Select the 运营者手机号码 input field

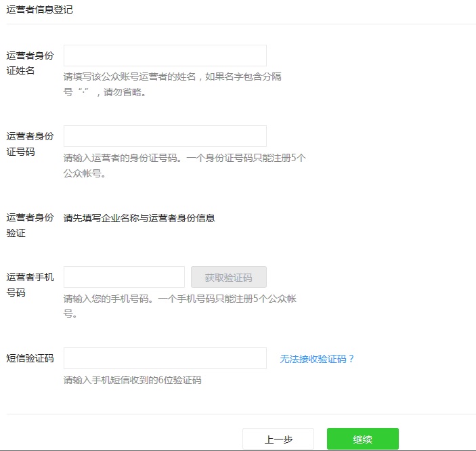(x=124, y=277)
